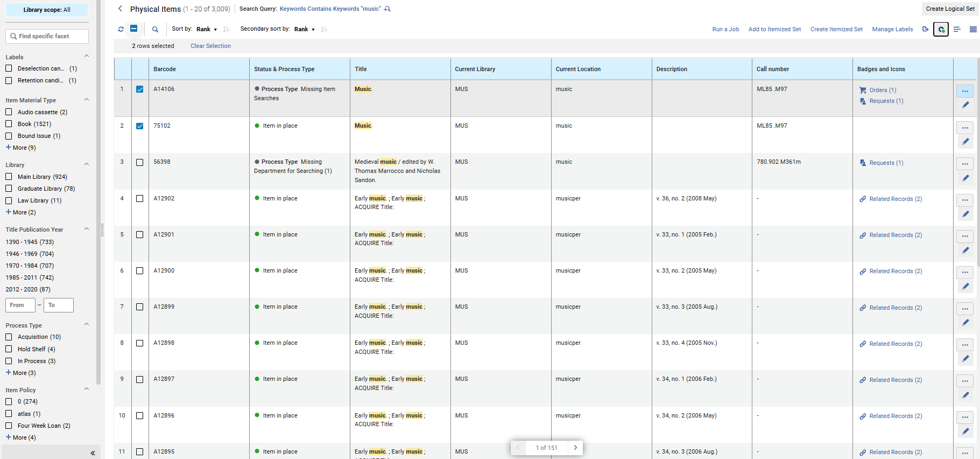Image resolution: width=980 pixels, height=459 pixels.
Task: Open the Secondary sort by Rank dropdown
Action: click(305, 29)
